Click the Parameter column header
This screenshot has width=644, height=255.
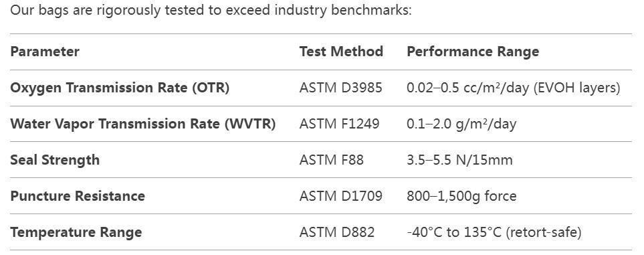pyautogui.click(x=45, y=52)
